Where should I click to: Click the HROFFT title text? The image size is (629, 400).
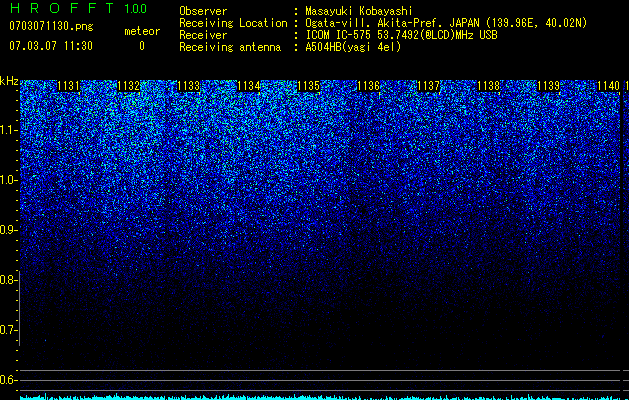click(x=62, y=8)
